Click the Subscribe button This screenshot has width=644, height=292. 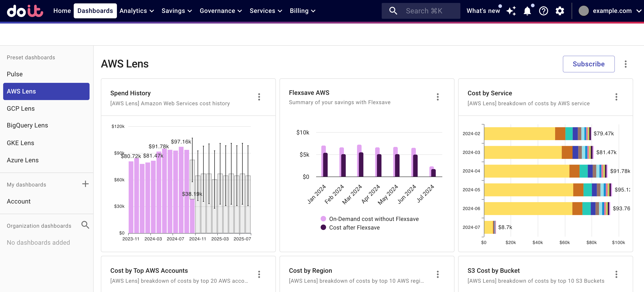point(589,64)
